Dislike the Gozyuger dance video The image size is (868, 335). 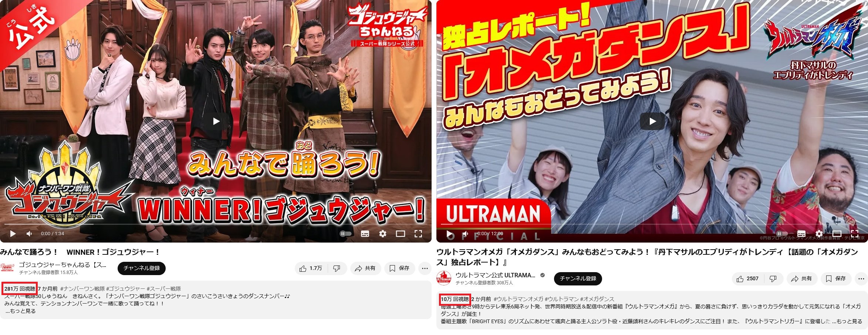(337, 268)
